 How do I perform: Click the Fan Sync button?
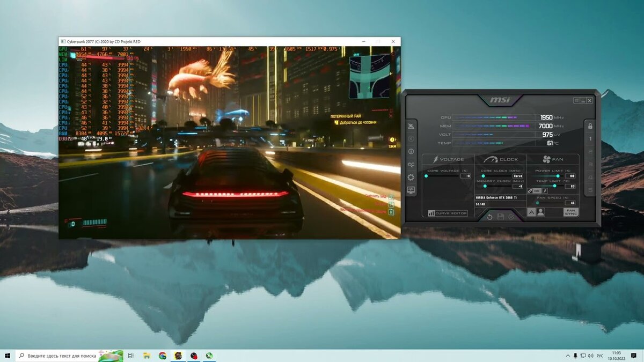570,212
